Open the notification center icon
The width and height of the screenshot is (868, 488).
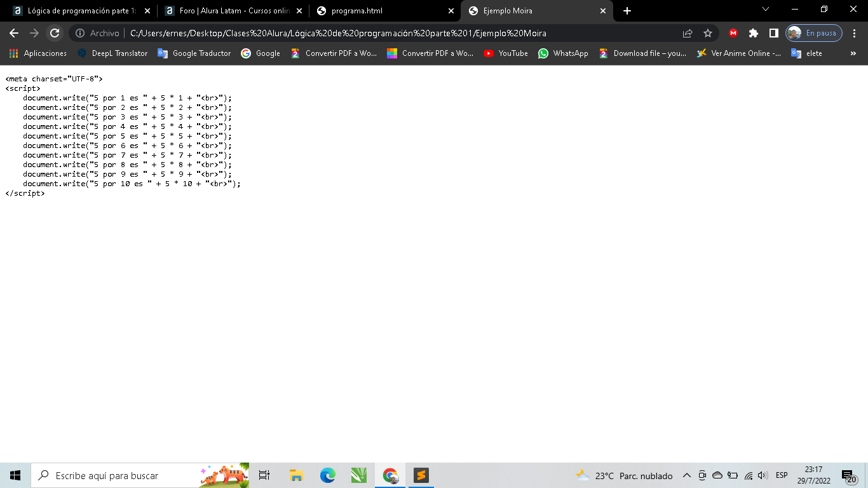click(849, 475)
